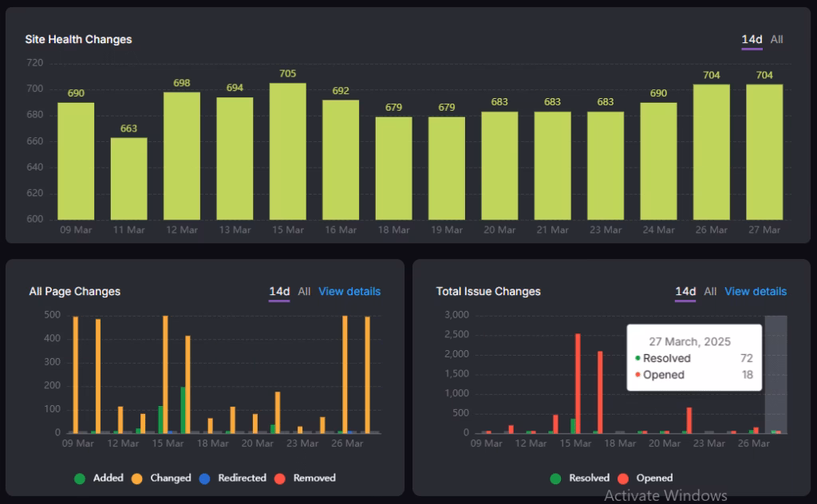Open View details for Total Issue Changes
This screenshot has height=504, width=817.
[x=754, y=292]
